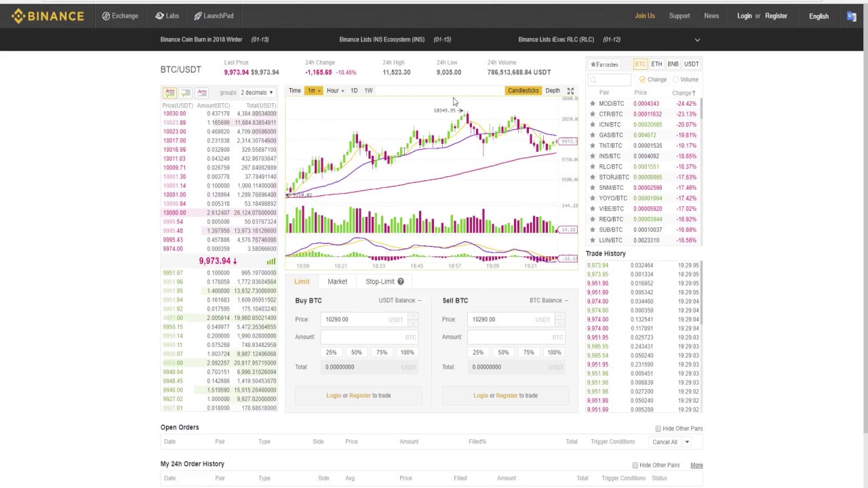
Task: Toggle Hide Other Pairs in Open Orders
Action: (x=658, y=428)
